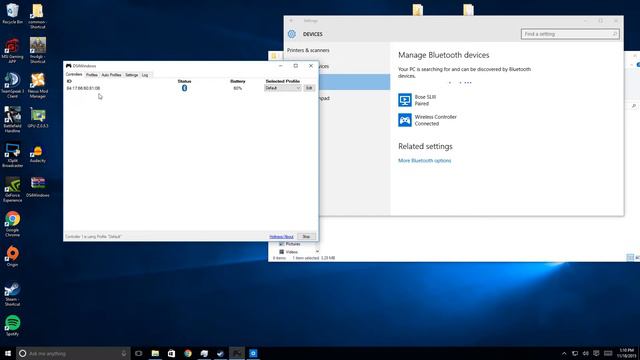640x360 pixels.
Task: Click the Ask me anything Cortana search box
Action: [73, 353]
